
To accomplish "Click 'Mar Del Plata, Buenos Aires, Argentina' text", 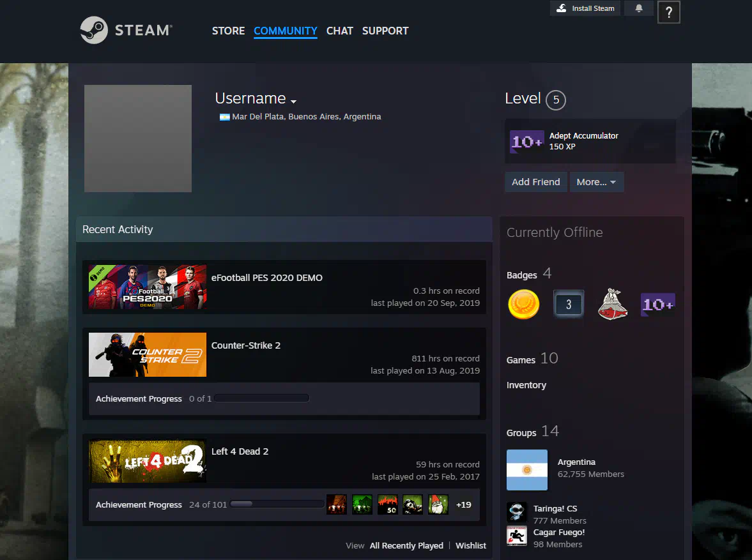I will pyautogui.click(x=307, y=116).
